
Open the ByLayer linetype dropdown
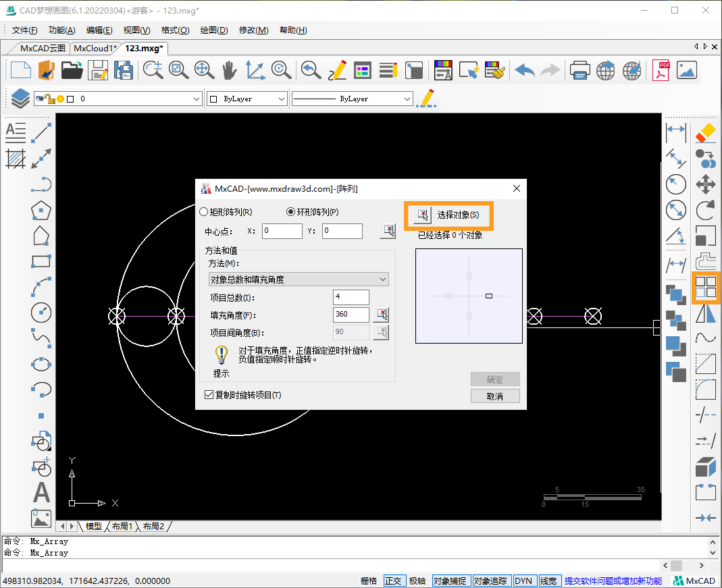coord(407,99)
